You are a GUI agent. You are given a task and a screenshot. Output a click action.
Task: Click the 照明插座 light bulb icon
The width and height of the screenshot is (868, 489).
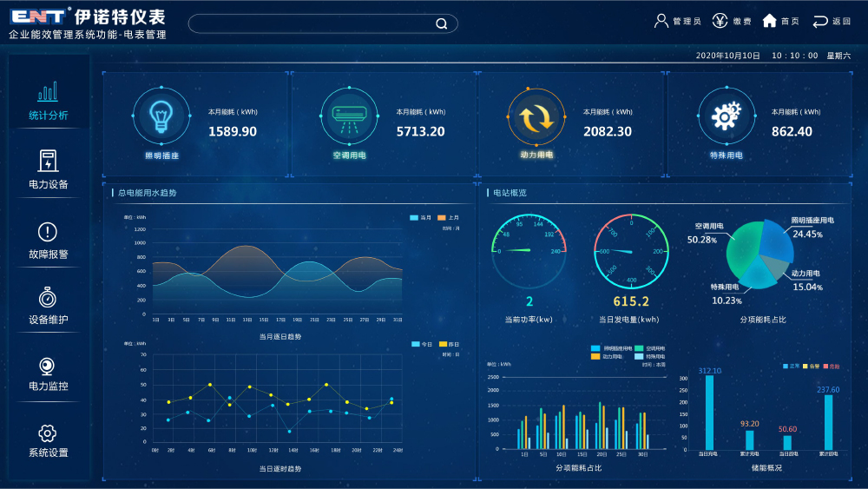pos(161,116)
